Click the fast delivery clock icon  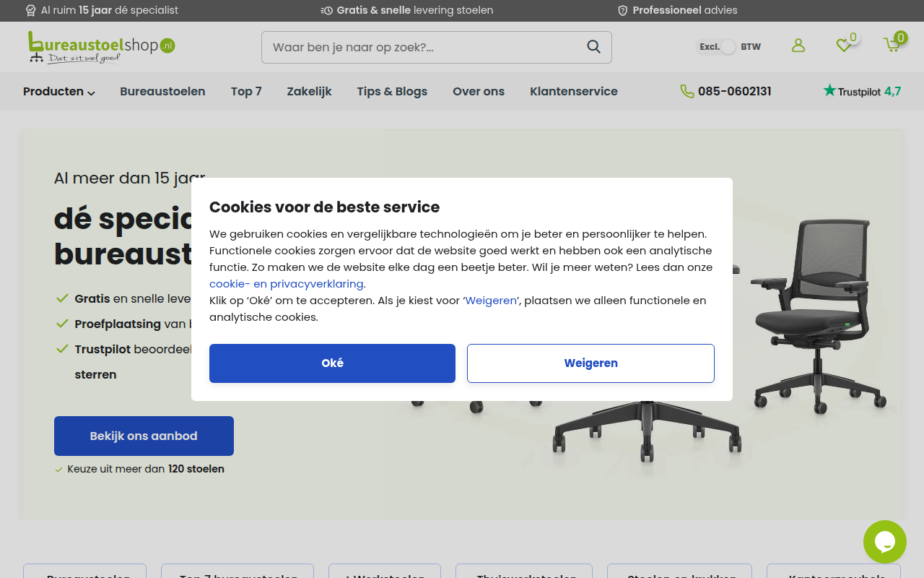pos(327,10)
